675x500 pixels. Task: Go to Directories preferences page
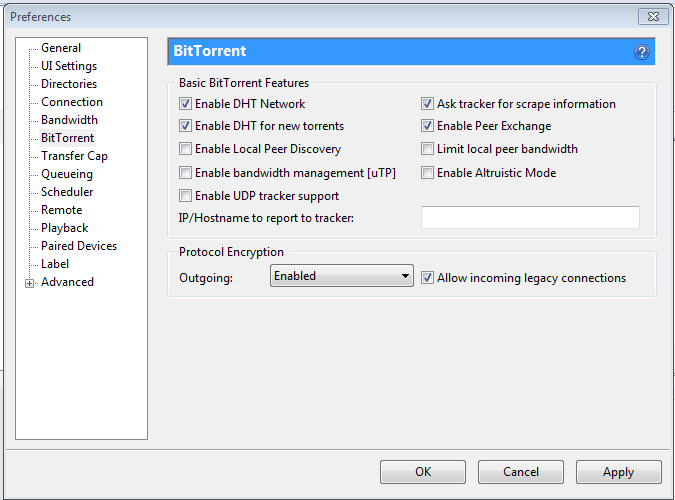[x=69, y=84]
